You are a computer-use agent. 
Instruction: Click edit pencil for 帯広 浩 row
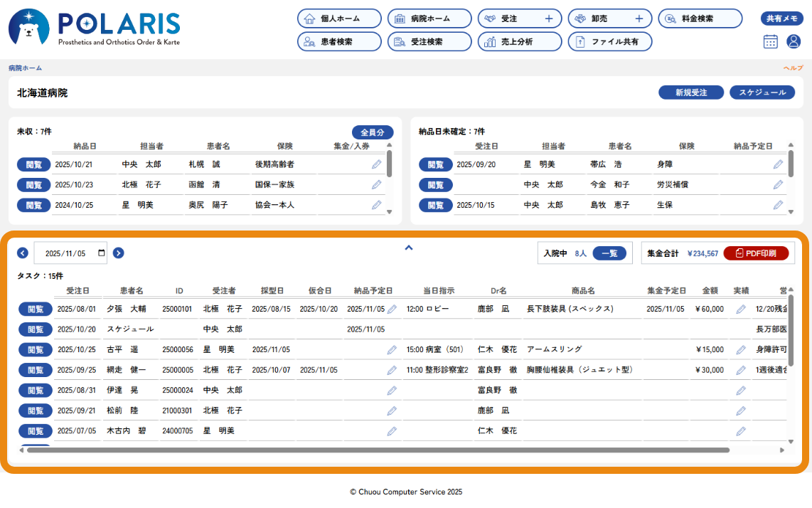(779, 164)
